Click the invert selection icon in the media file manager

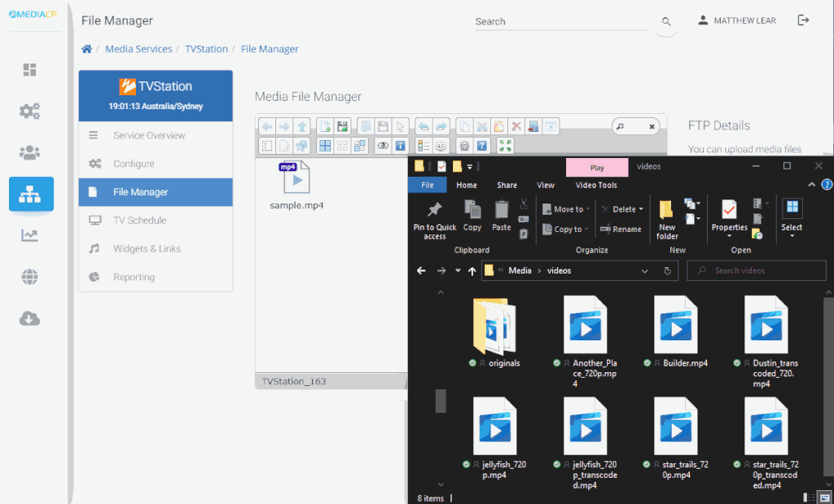[x=359, y=146]
